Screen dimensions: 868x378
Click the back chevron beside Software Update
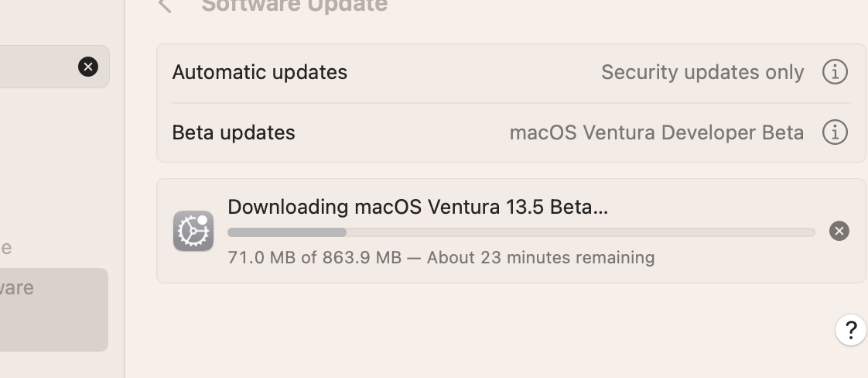(x=164, y=6)
